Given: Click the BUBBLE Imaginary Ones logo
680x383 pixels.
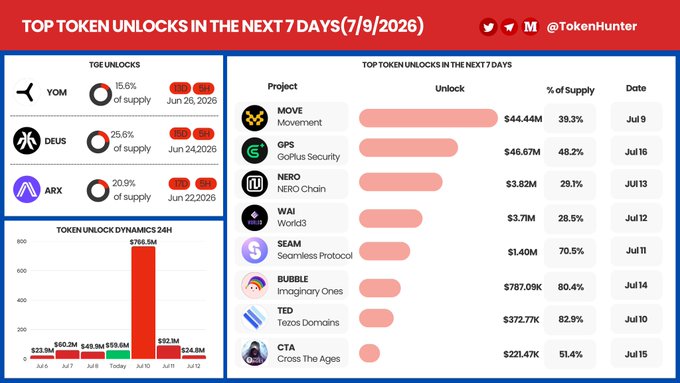Looking at the screenshot, I should (255, 285).
